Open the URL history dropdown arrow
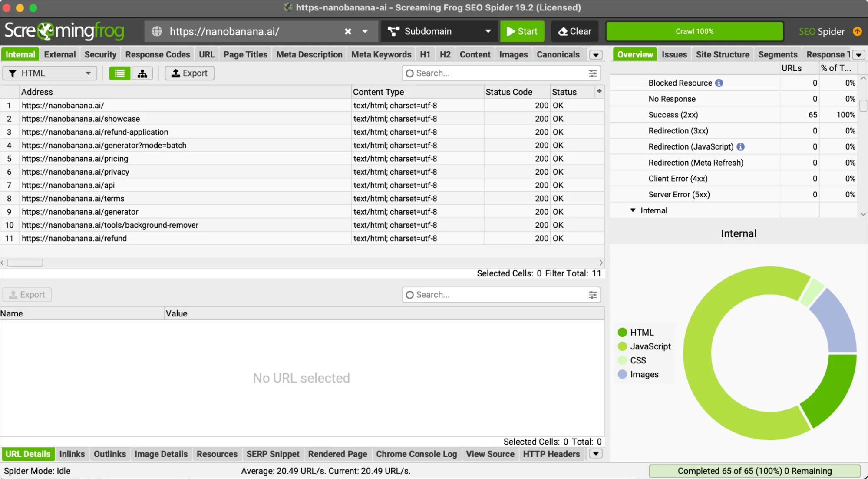The width and height of the screenshot is (868, 479). (x=365, y=31)
